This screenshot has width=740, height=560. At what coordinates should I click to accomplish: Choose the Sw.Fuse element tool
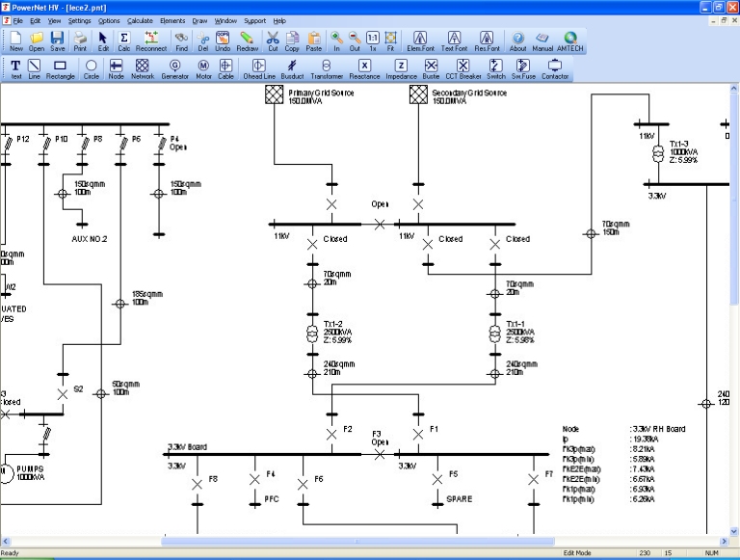point(523,69)
